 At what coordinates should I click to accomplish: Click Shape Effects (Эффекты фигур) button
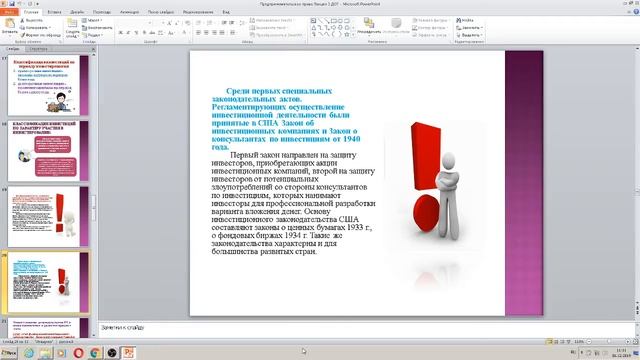(x=430, y=35)
